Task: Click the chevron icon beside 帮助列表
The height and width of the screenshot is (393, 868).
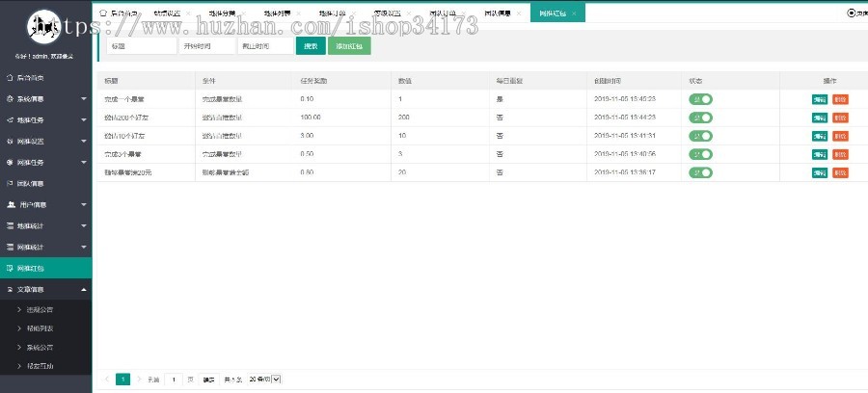Action: (x=19, y=328)
